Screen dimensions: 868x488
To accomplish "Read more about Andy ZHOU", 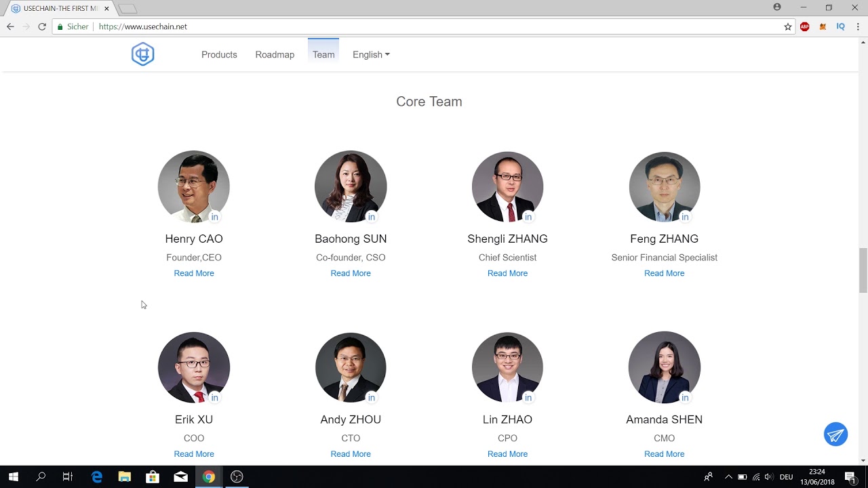I will pos(351,454).
